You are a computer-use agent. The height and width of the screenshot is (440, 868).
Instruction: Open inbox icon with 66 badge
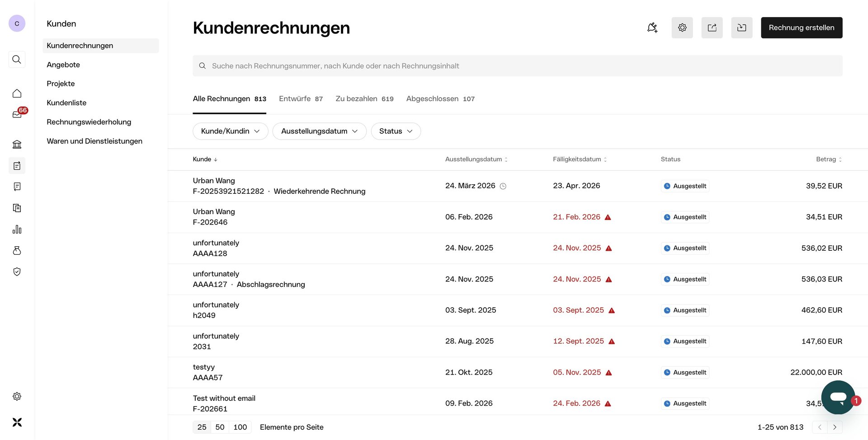[x=17, y=114]
